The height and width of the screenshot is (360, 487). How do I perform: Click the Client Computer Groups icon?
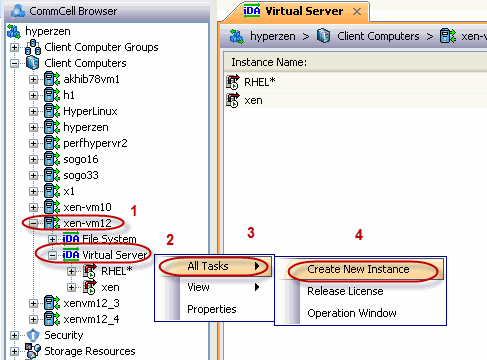click(x=33, y=47)
